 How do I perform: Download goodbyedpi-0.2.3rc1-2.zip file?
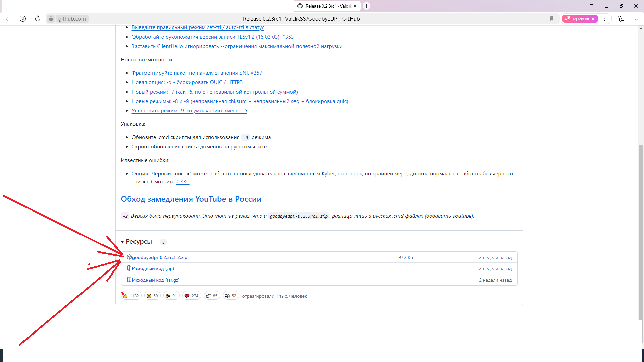160,257
